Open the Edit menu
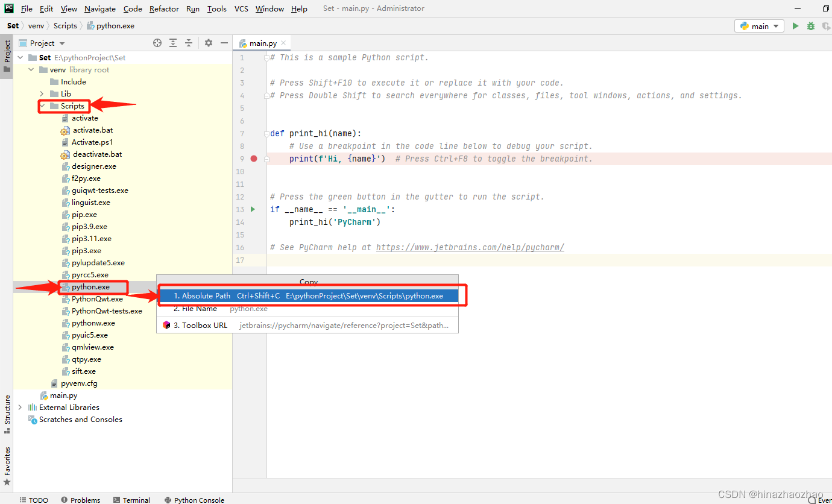The height and width of the screenshot is (504, 832). click(46, 8)
